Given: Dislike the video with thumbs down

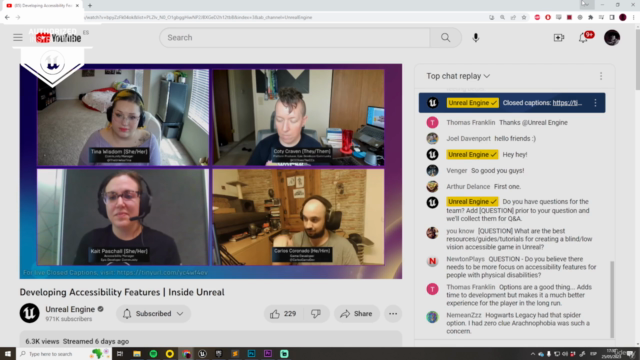Looking at the screenshot, I should [x=316, y=313].
